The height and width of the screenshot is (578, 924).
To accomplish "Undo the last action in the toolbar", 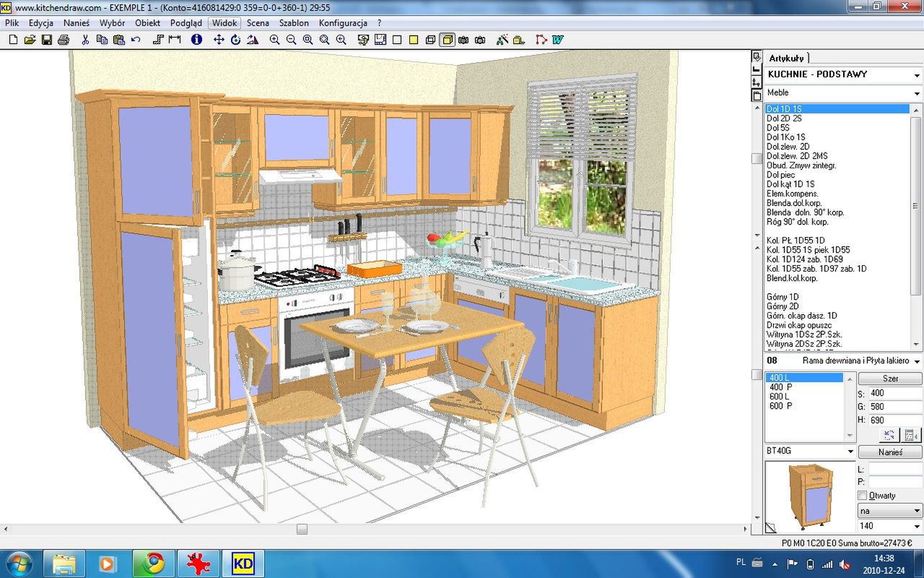I will click(136, 40).
